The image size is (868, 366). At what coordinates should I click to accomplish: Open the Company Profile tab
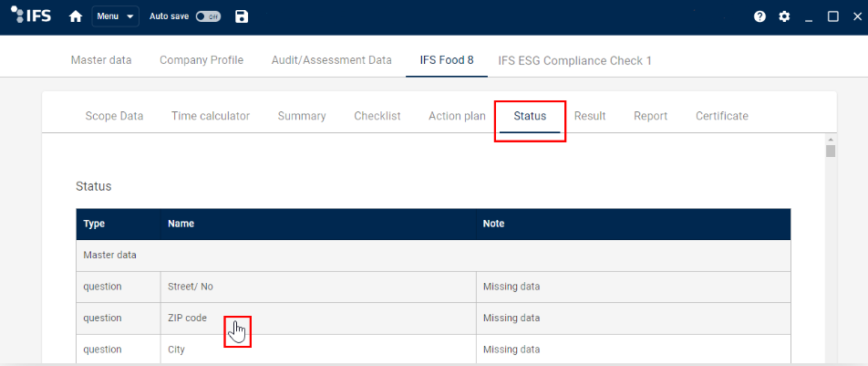click(201, 60)
